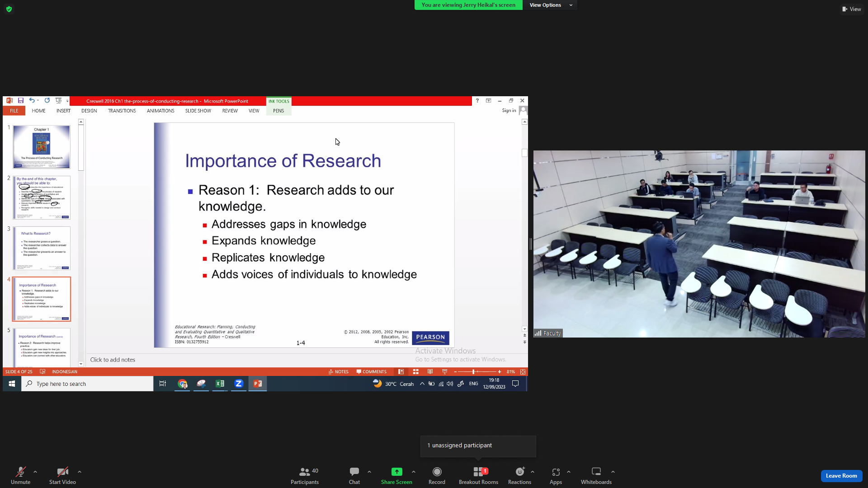Toggle NOTES pane in PowerPoint status bar
This screenshot has width=868, height=488.
point(339,372)
